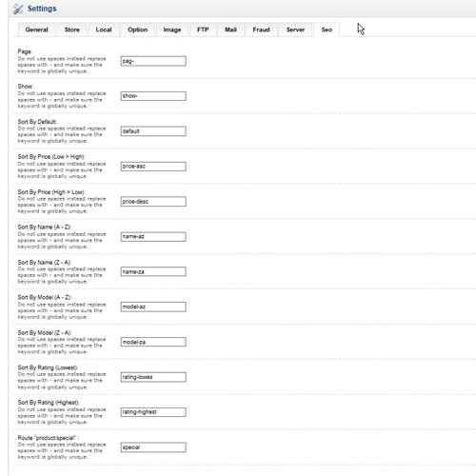Open the Server tab
This screenshot has height=476, width=476.
point(295,30)
